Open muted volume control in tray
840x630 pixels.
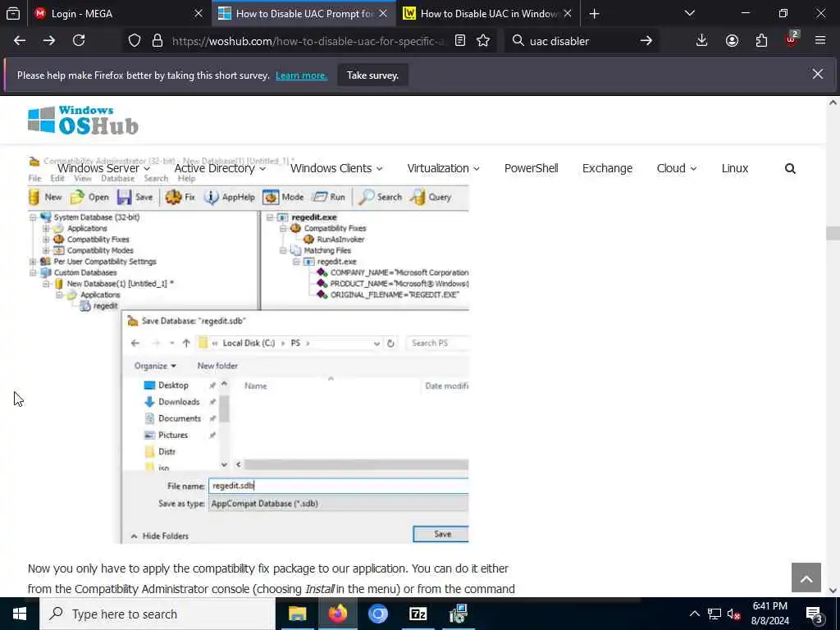[734, 614]
